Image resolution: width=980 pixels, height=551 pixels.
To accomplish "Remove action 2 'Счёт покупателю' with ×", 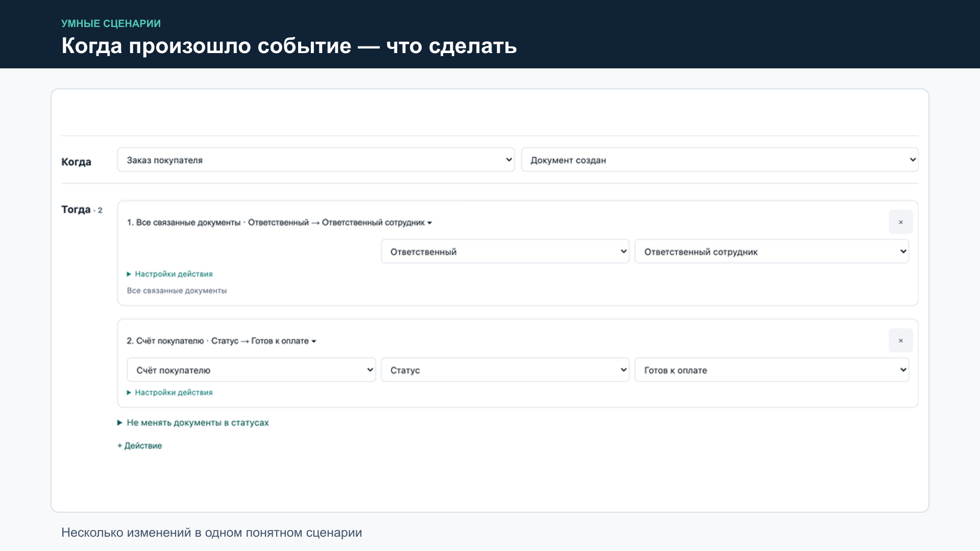I will point(900,341).
